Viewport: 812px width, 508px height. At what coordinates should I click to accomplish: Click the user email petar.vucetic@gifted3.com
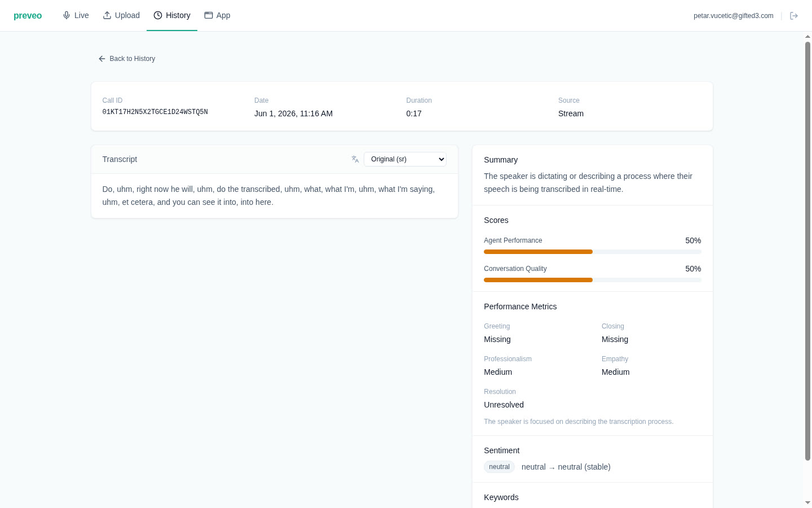tap(733, 16)
